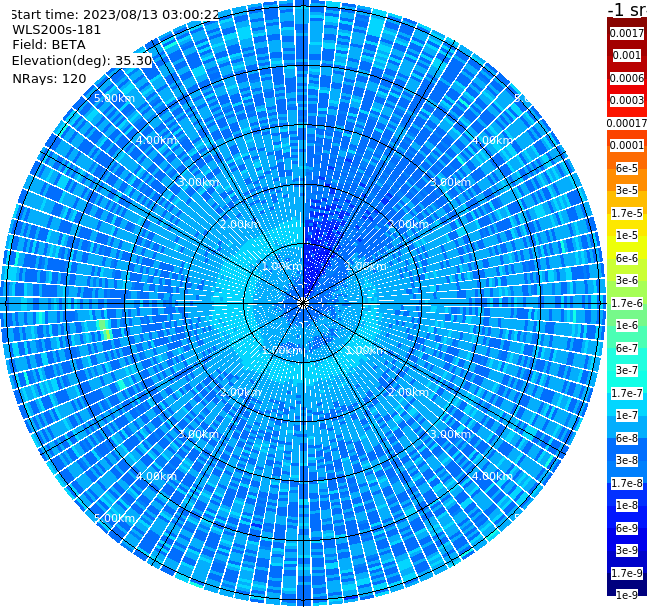647x607 pixels.
Task: Select the 0.001 colorbar value
Action: point(627,55)
